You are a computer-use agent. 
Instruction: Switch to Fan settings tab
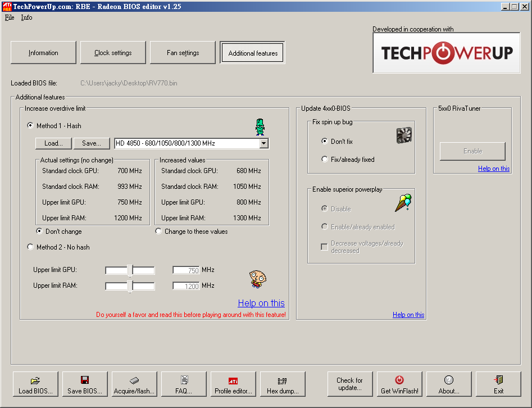183,53
